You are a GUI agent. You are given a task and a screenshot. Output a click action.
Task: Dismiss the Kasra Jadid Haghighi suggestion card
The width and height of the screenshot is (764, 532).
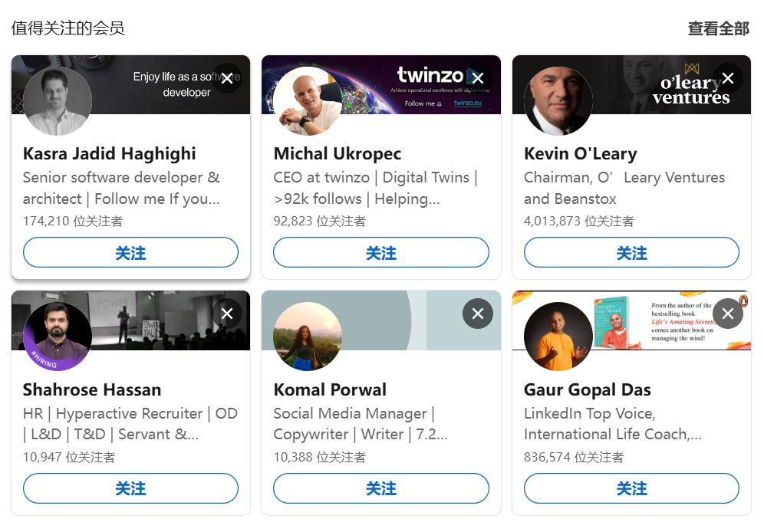(227, 78)
